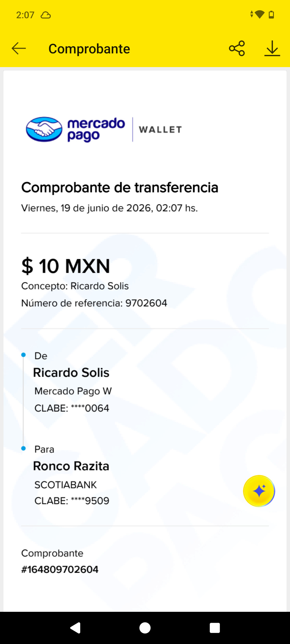Tap the cloud icon in status bar
Viewport: 290px width, 644px height.
[x=46, y=15]
